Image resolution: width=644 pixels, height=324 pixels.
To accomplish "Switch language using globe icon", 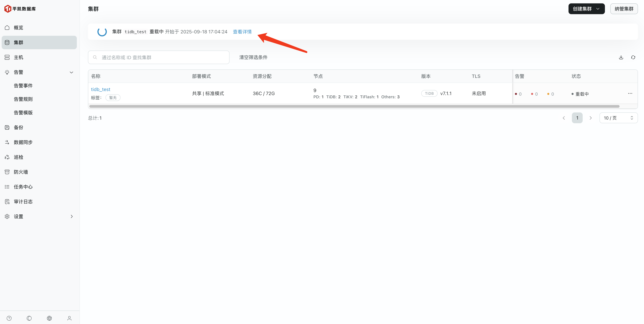I will coord(49,318).
